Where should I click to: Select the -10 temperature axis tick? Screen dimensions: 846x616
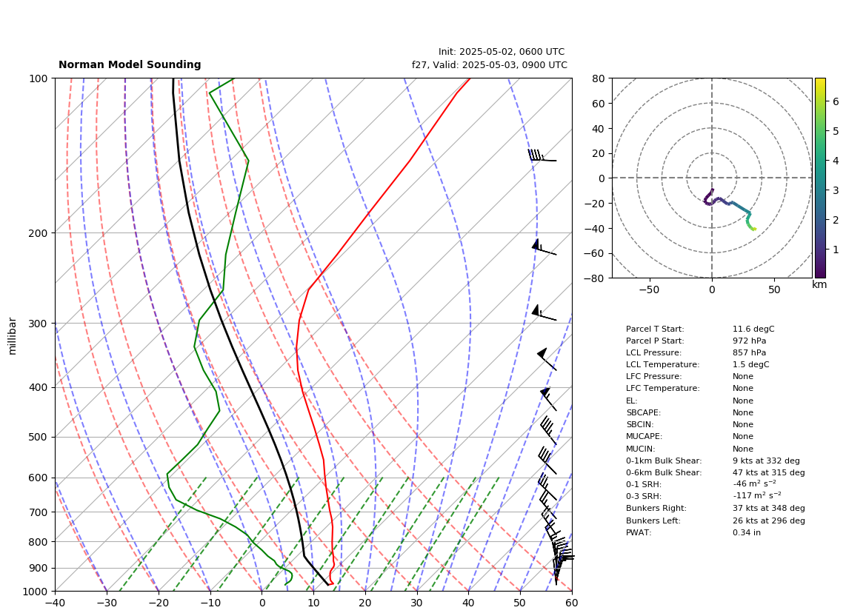point(210,603)
